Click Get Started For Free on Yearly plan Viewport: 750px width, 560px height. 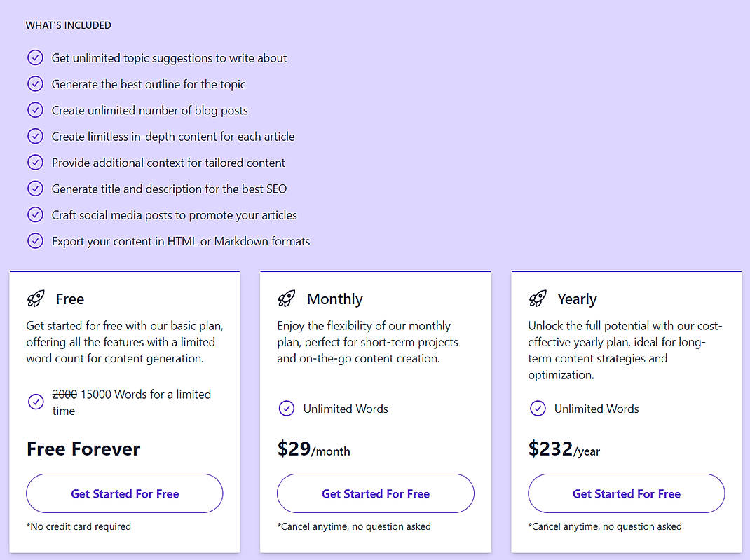tap(626, 493)
